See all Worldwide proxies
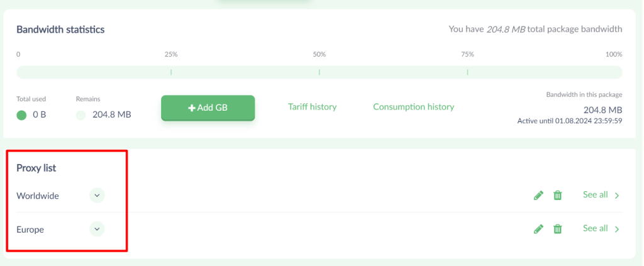 (595, 194)
